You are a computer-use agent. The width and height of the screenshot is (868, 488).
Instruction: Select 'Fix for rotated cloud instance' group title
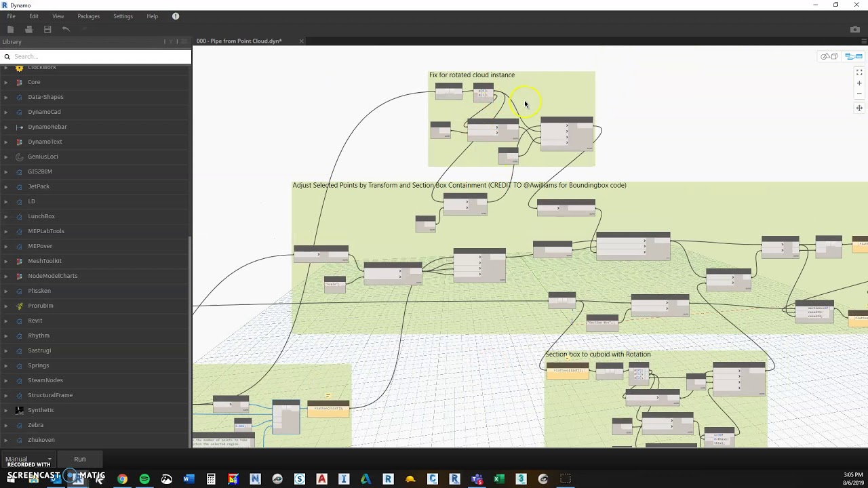tap(472, 75)
